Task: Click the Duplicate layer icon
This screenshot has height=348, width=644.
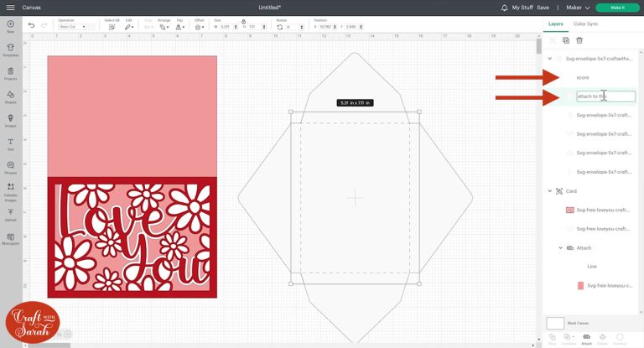Action: click(566, 40)
